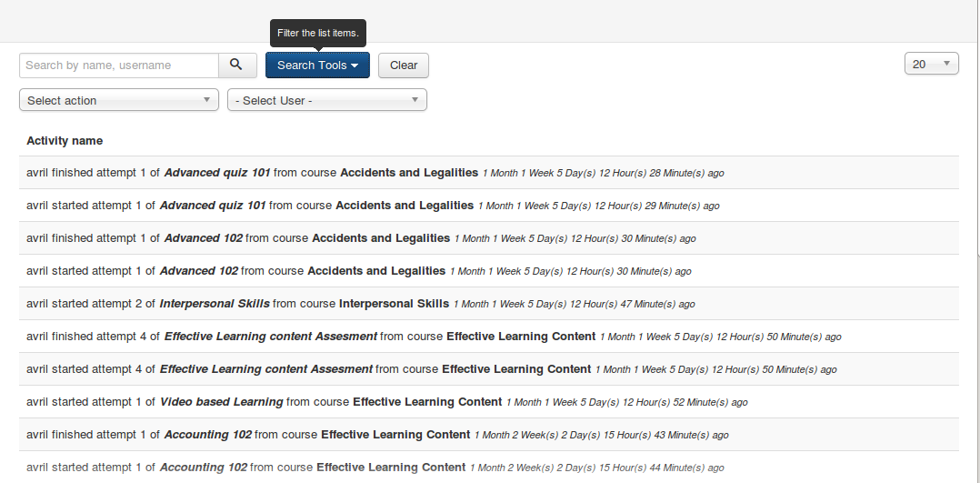This screenshot has height=483, width=980.
Task: Click Effective Learning content Assesment in finished row
Action: pos(270,337)
